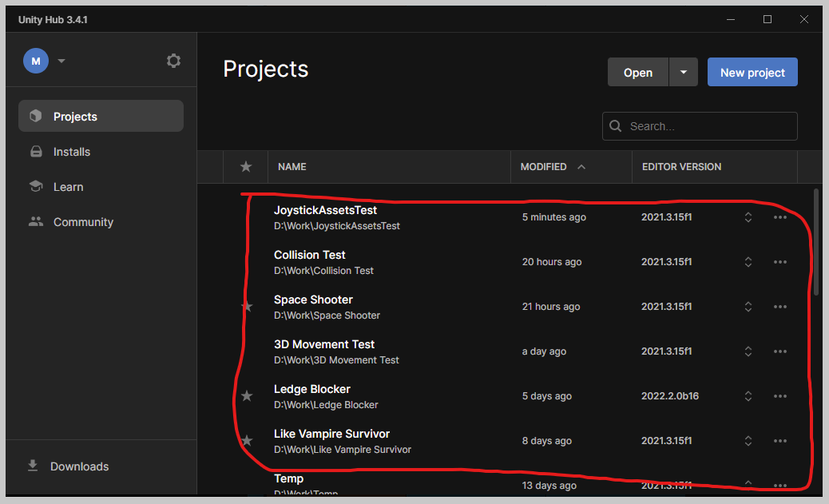Open the 3D Movement Test project

(x=324, y=344)
